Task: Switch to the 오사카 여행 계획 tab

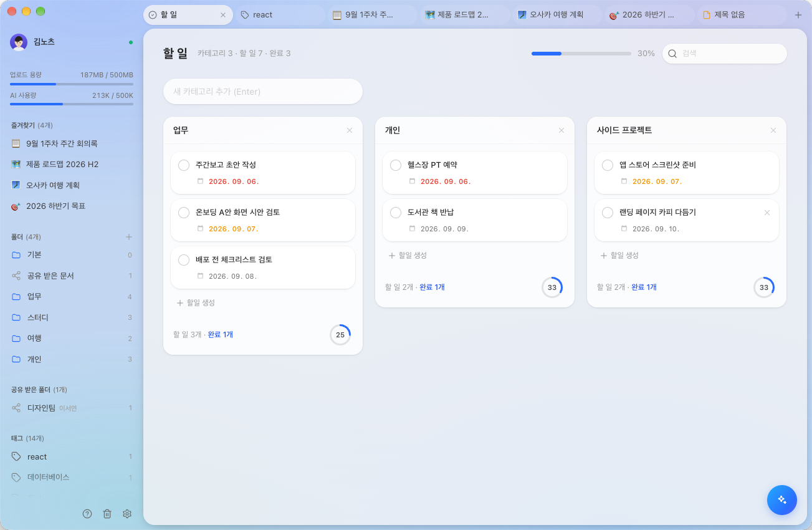Action: 557,15
